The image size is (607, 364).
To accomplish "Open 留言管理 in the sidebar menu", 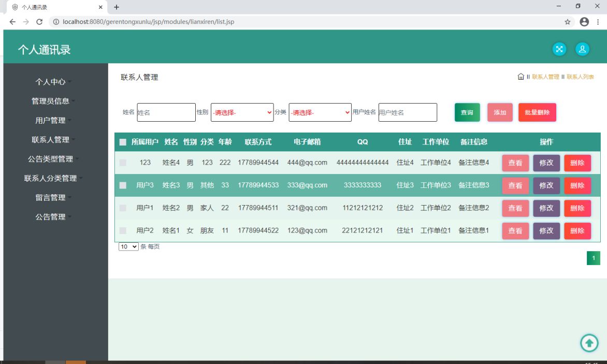I will coord(50,198).
